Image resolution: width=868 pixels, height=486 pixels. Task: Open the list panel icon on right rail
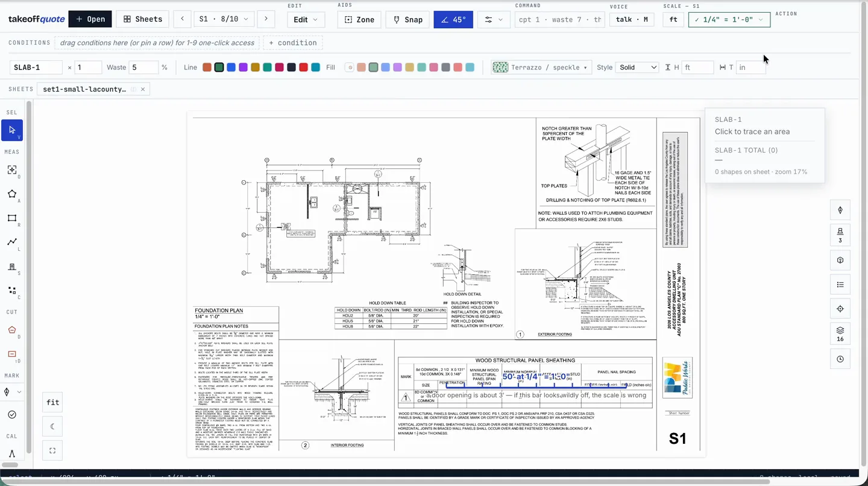840,285
